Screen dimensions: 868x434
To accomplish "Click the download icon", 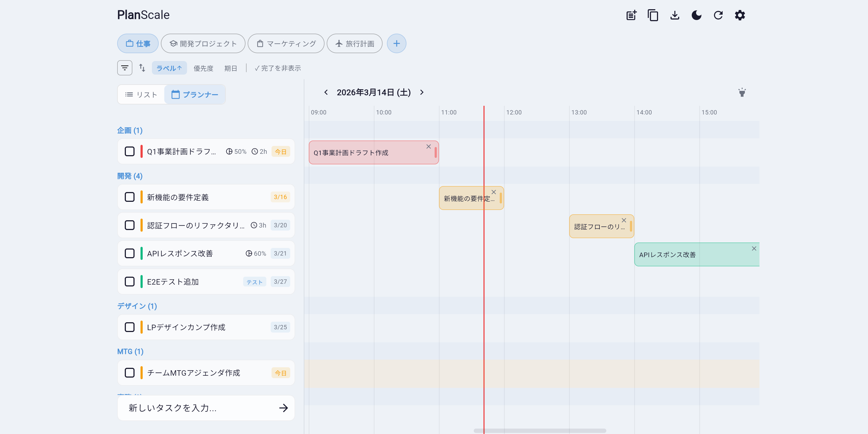I will (675, 15).
